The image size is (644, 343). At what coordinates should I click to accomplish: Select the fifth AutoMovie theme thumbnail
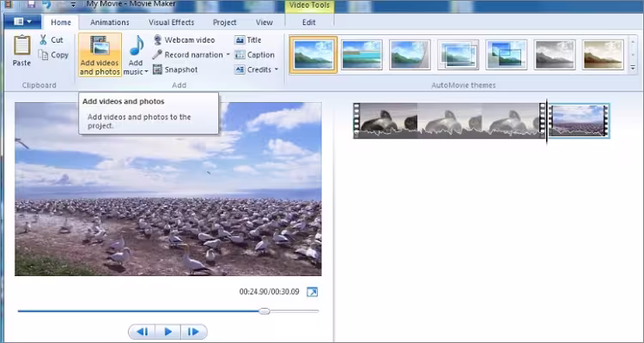click(x=507, y=55)
